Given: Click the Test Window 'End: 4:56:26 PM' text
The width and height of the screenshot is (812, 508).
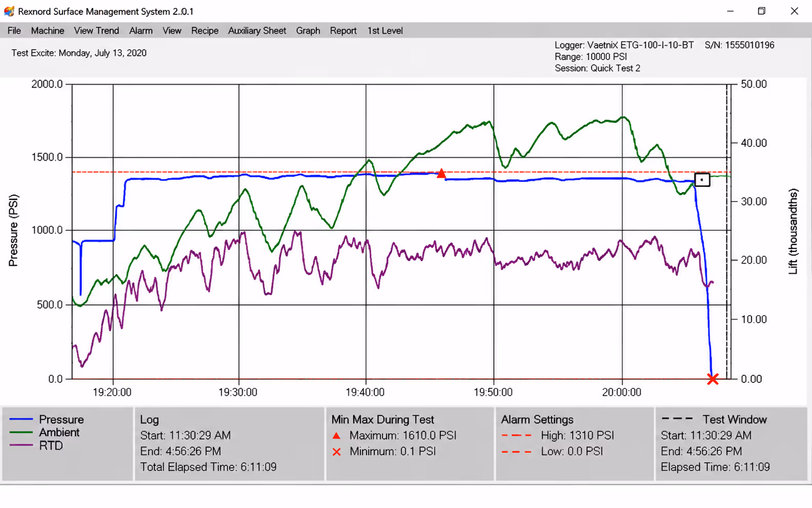Looking at the screenshot, I should tap(701, 452).
